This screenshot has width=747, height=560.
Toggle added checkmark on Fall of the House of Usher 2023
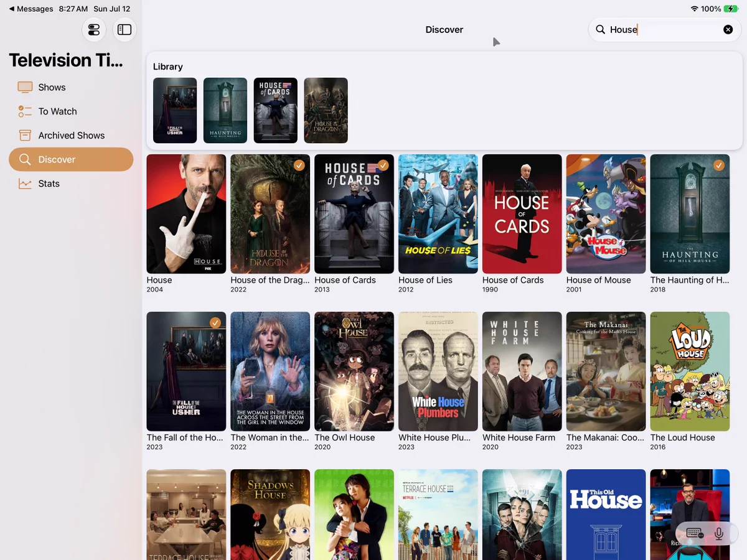pos(215,322)
